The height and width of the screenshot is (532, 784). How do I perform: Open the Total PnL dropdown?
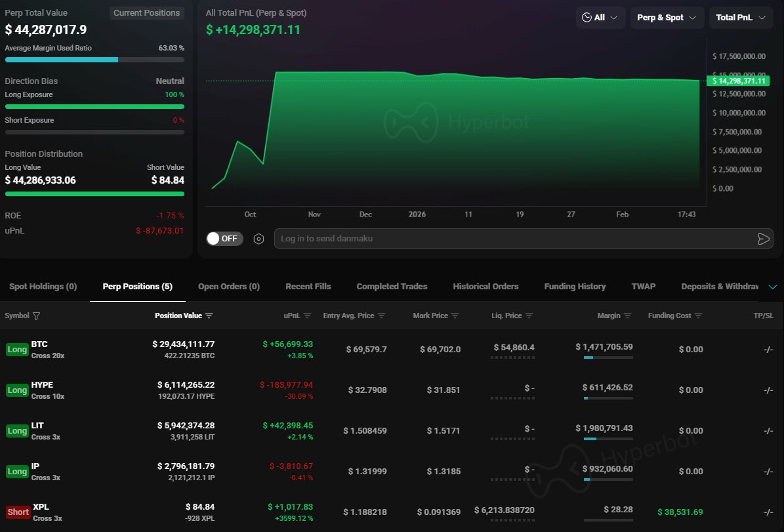741,18
